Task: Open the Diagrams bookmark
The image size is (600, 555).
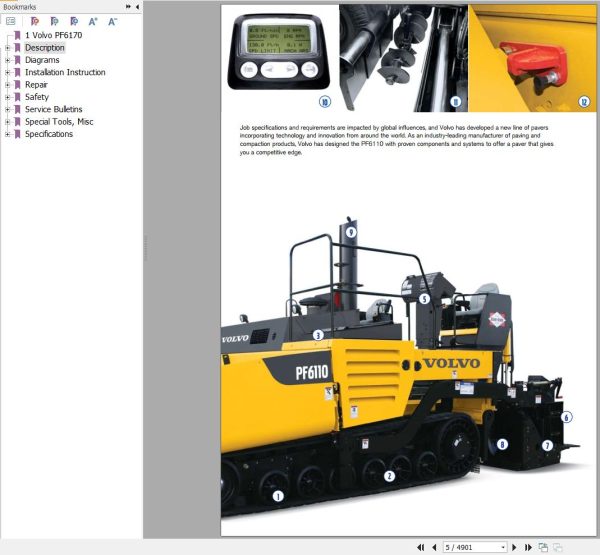Action: pyautogui.click(x=42, y=60)
